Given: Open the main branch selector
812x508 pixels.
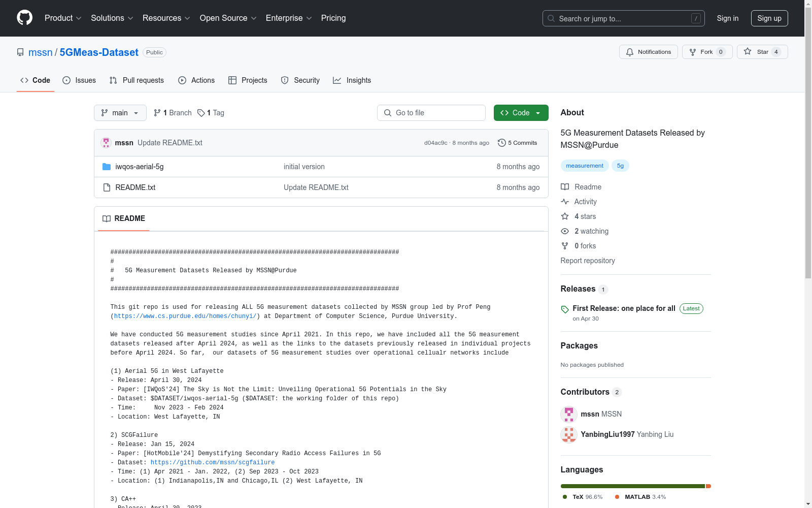Looking at the screenshot, I should (120, 113).
